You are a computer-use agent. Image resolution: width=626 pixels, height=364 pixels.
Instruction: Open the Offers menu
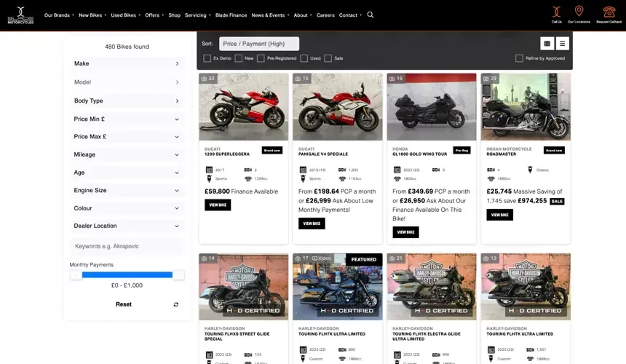pos(154,15)
